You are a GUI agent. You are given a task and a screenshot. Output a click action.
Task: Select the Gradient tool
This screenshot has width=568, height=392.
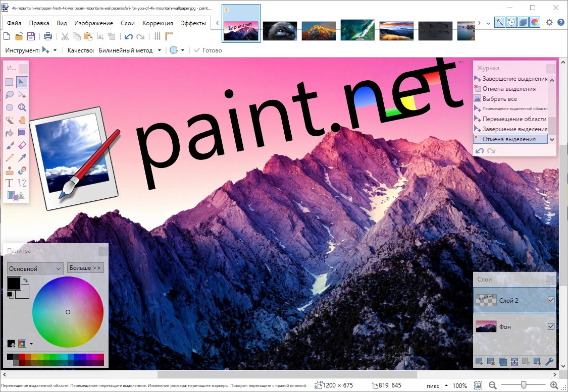[x=22, y=133]
